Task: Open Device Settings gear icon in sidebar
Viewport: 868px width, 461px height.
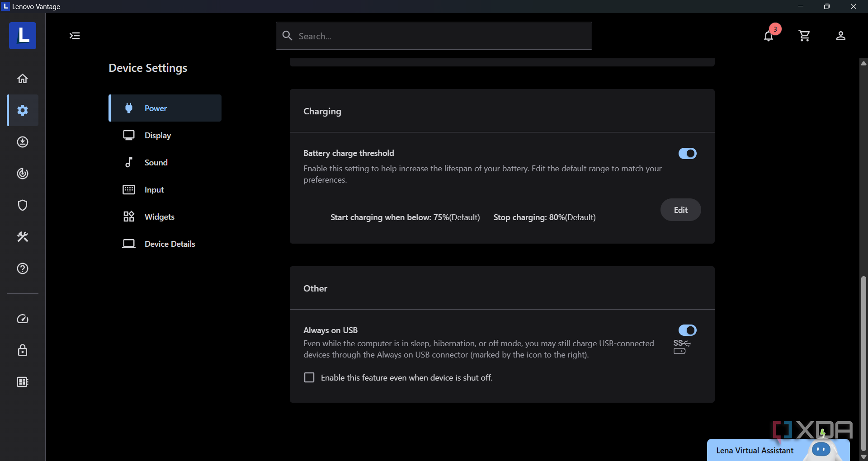Action: click(x=23, y=110)
